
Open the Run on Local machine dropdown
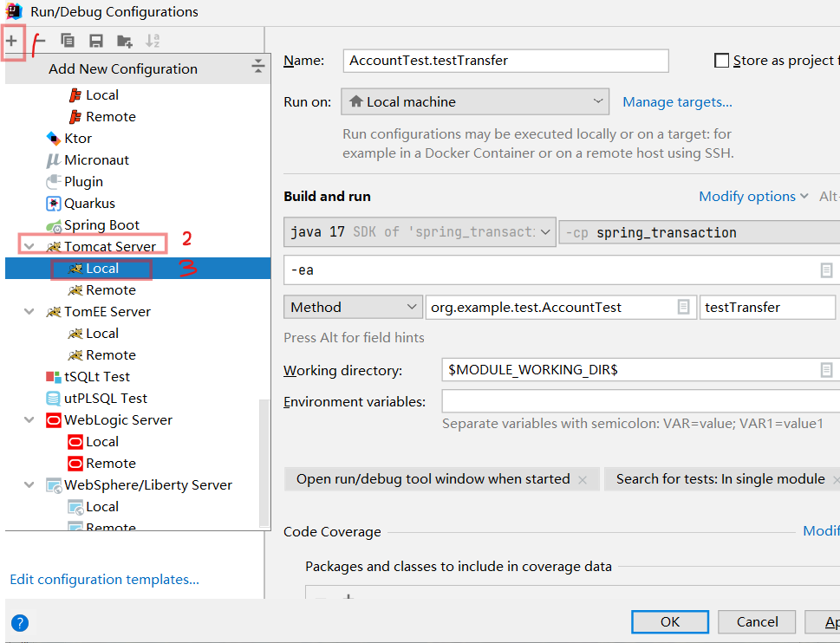coord(475,101)
